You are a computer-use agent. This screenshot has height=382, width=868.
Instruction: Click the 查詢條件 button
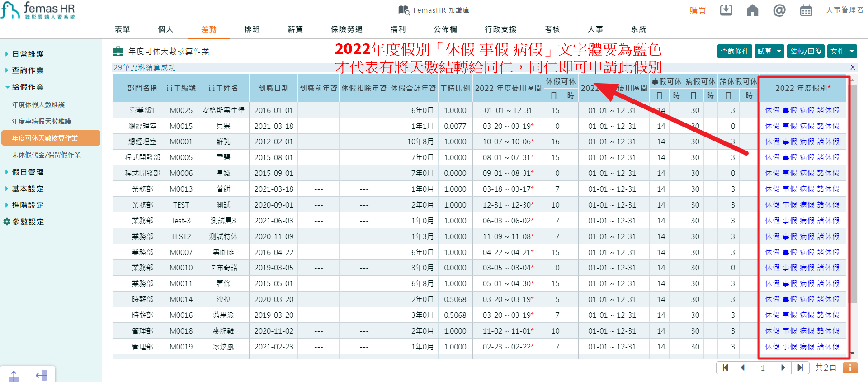point(735,51)
